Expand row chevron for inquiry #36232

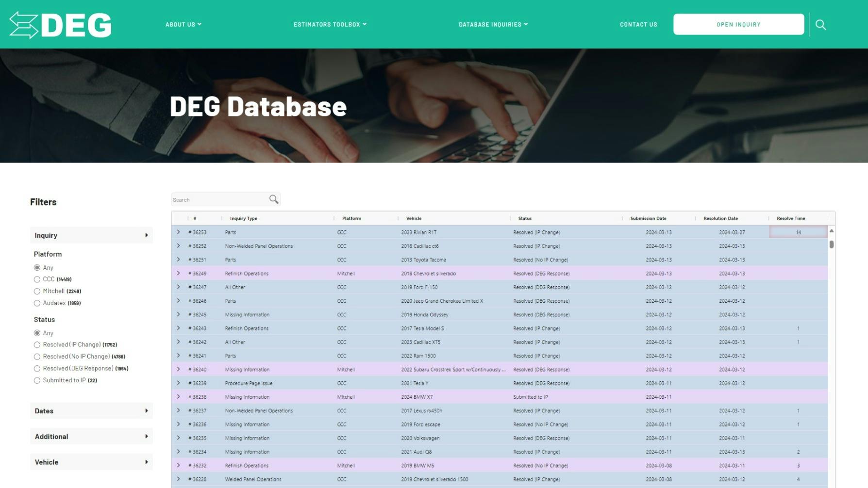(x=179, y=465)
